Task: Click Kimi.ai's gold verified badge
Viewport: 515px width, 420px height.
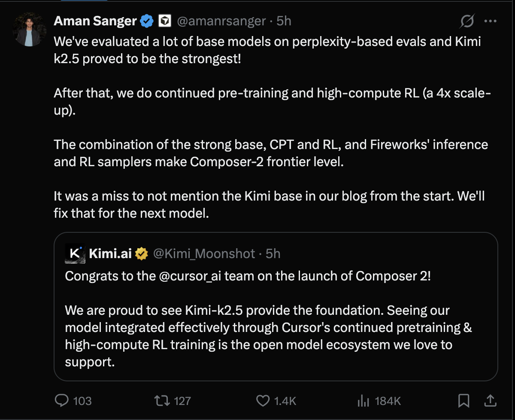Action: (x=142, y=254)
